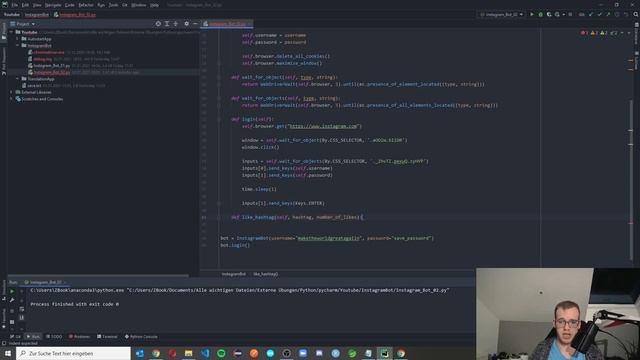Rollback changes with the Git revert icon
The height and width of the screenshot is (360, 640).
626,14
